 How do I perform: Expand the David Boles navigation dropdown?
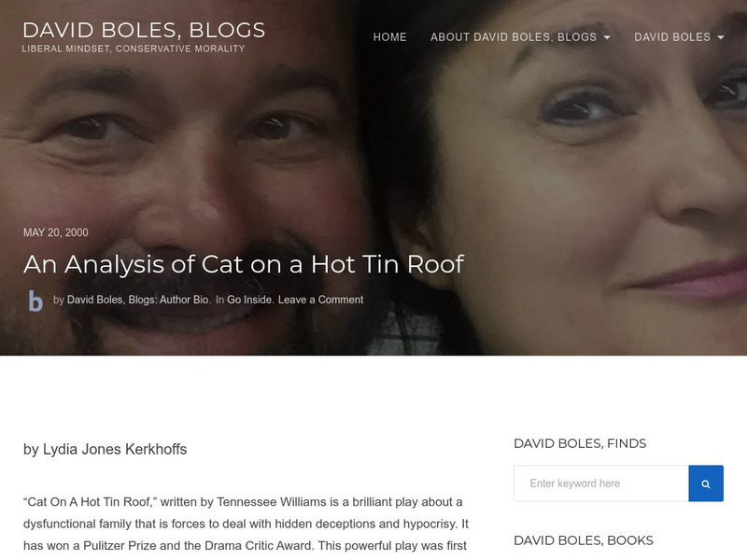point(679,37)
